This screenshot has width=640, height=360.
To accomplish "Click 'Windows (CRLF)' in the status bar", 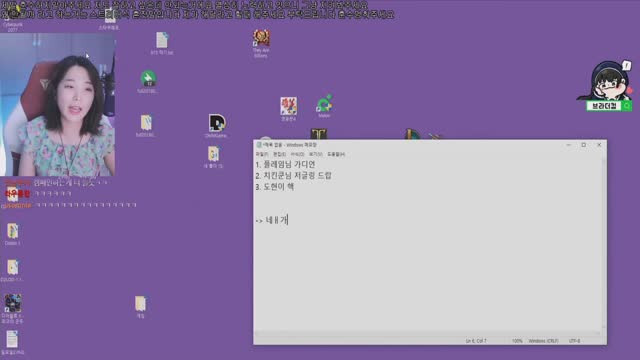I will (x=543, y=341).
